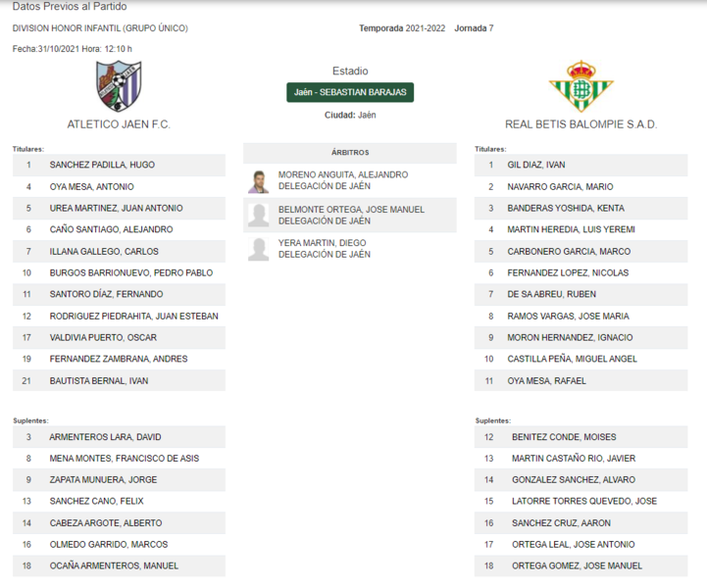The height and width of the screenshot is (588, 707).
Task: Open referee Moreno Anguita's photo
Action: [259, 181]
